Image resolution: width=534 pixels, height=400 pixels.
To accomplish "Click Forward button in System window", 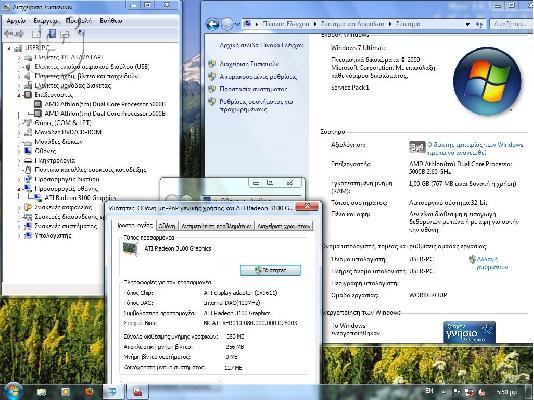I will (227, 24).
